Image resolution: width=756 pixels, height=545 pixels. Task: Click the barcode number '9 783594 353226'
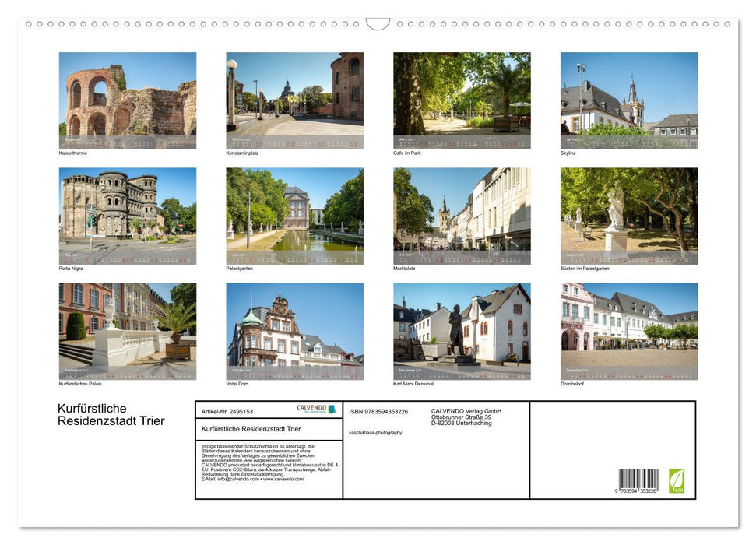click(636, 491)
